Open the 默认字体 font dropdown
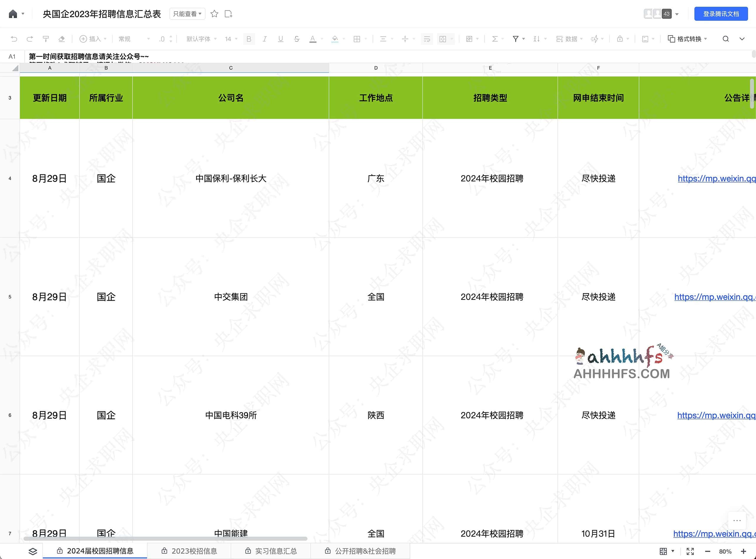 click(201, 39)
